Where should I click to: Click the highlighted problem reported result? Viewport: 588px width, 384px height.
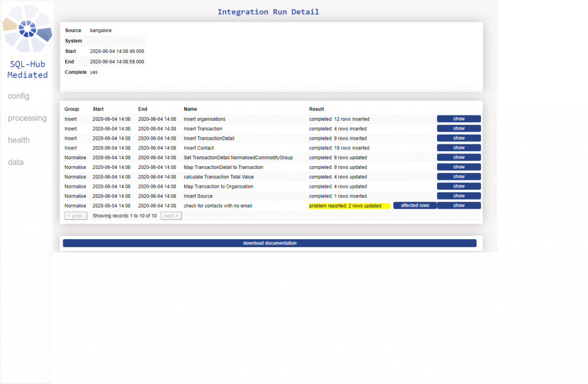(x=350, y=206)
